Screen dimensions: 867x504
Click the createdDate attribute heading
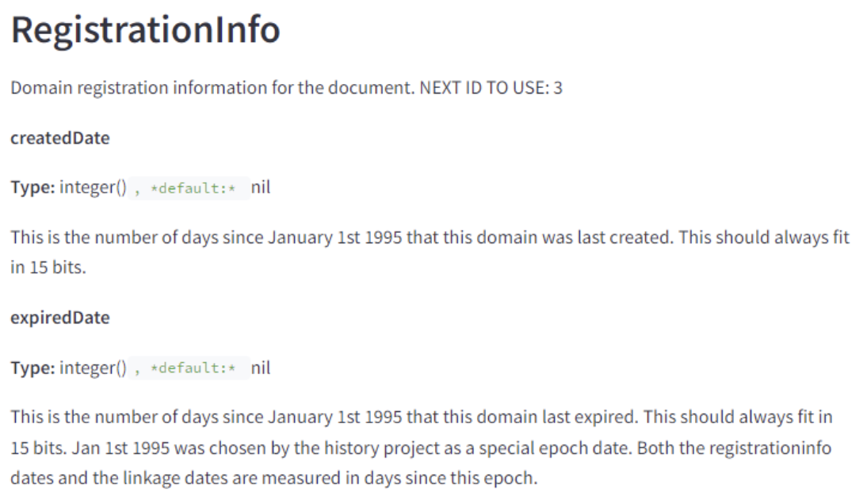(x=59, y=138)
